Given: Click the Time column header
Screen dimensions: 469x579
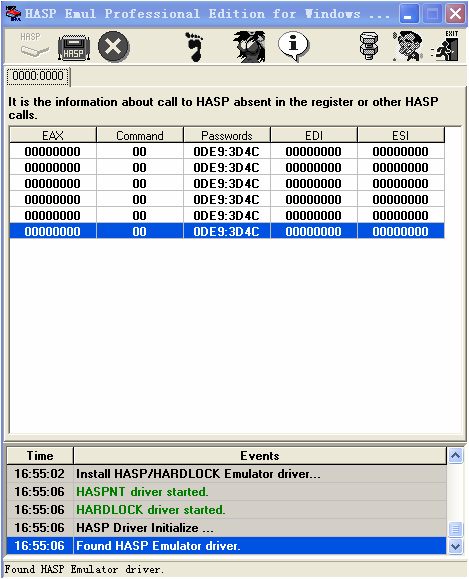Looking at the screenshot, I should (40, 456).
